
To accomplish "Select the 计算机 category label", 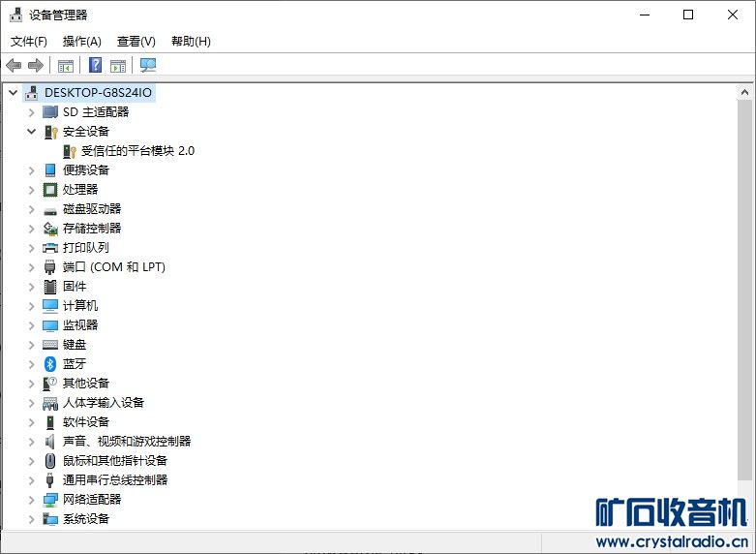I will pyautogui.click(x=80, y=306).
